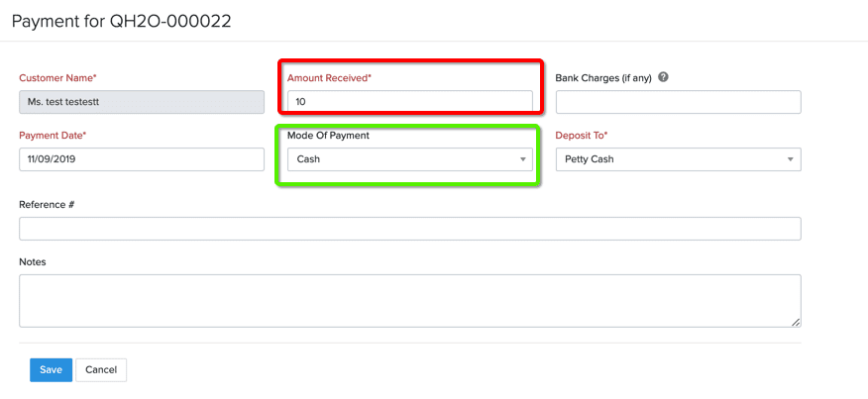Click the Amount Received label
The height and width of the screenshot is (399, 868).
pyautogui.click(x=329, y=78)
